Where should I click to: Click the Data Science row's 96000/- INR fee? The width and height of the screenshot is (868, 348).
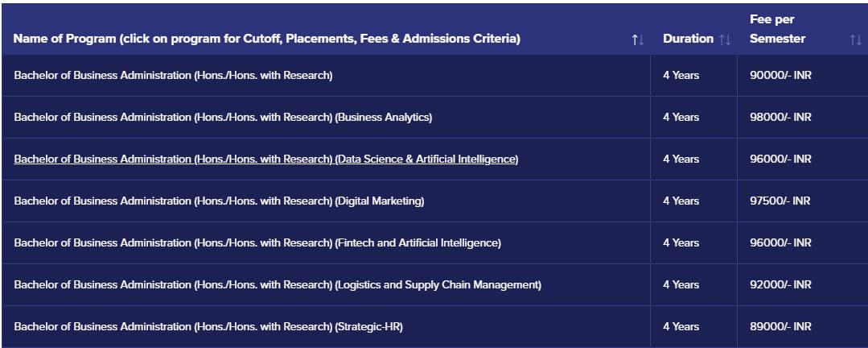coord(780,159)
